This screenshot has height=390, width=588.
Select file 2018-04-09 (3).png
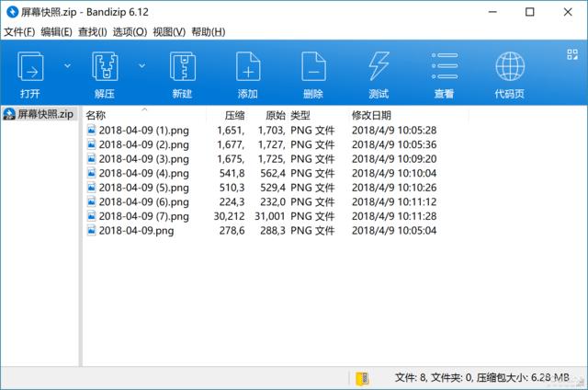(143, 158)
